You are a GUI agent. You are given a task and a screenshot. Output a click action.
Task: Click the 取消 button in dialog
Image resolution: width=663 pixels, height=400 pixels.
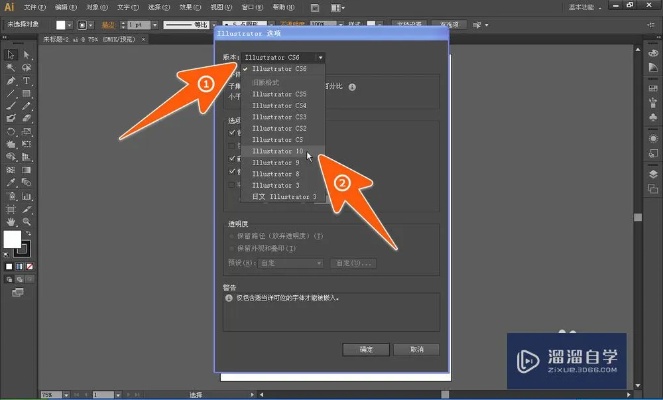click(x=416, y=349)
